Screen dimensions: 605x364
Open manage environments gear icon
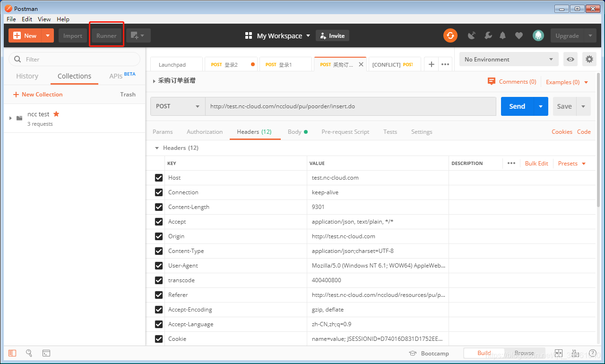(589, 59)
